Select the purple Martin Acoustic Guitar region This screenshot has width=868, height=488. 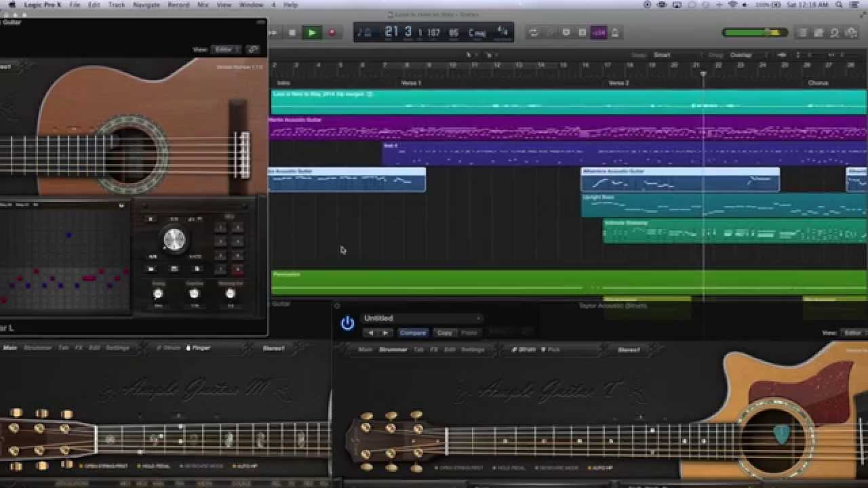[568, 128]
